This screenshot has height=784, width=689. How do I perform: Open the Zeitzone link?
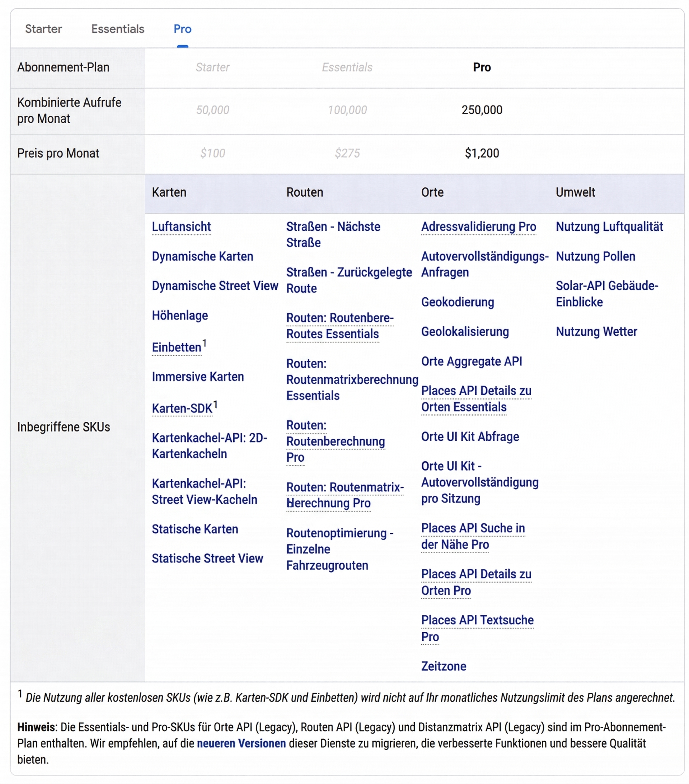[x=443, y=666]
